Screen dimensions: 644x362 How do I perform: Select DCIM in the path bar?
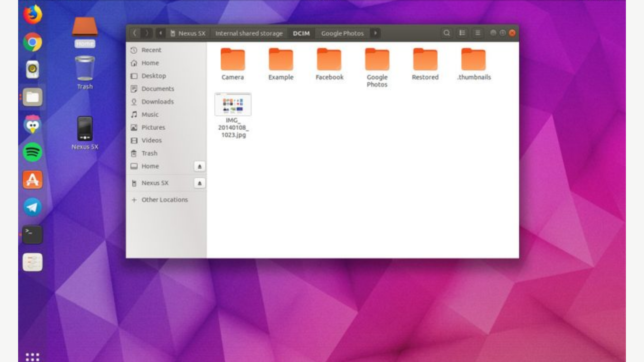click(301, 33)
